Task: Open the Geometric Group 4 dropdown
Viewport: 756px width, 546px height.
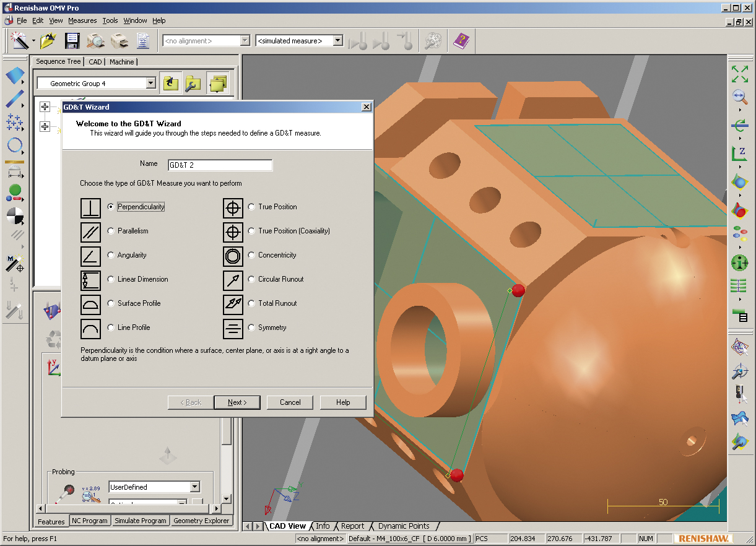Action: tap(150, 83)
